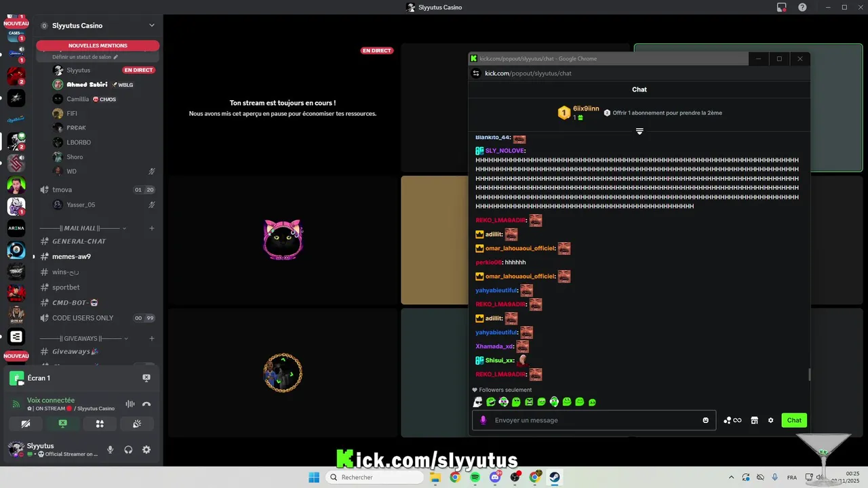
Task: Open Kick chat settings gear
Action: click(770, 420)
